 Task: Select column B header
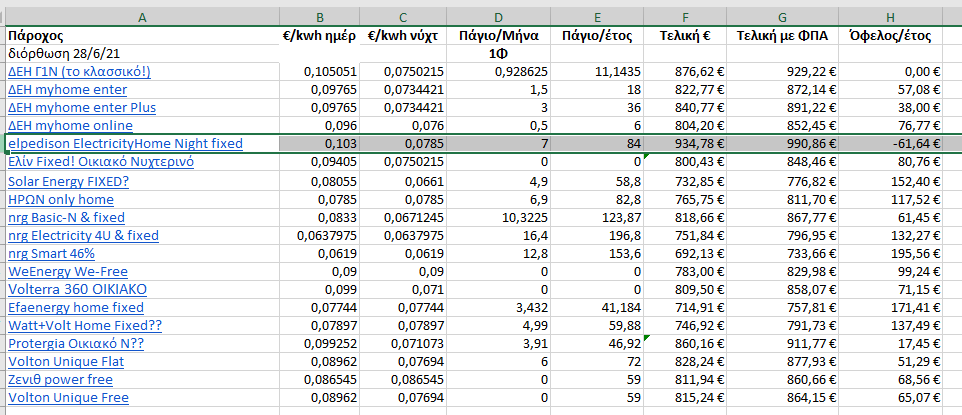[318, 18]
